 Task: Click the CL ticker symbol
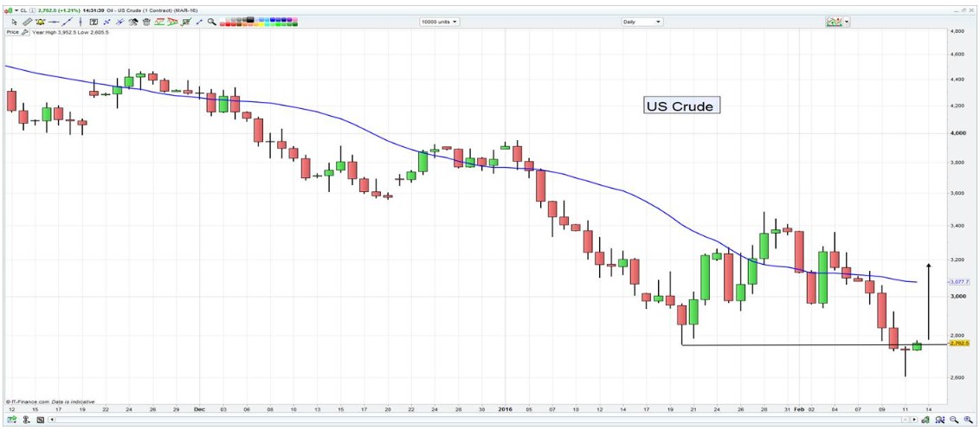click(23, 10)
